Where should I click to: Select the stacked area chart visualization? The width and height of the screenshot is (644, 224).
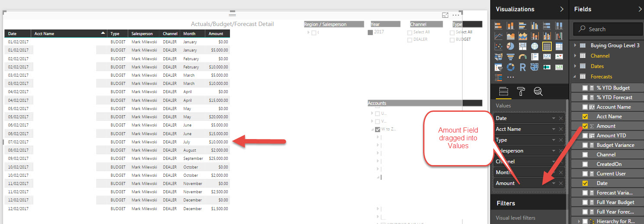(x=523, y=36)
